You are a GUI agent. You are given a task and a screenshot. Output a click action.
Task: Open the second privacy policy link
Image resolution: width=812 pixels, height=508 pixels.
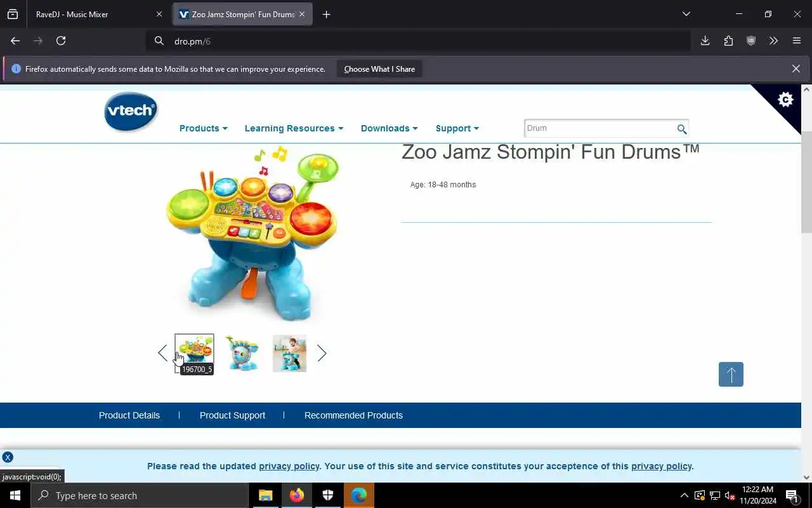pos(661,466)
